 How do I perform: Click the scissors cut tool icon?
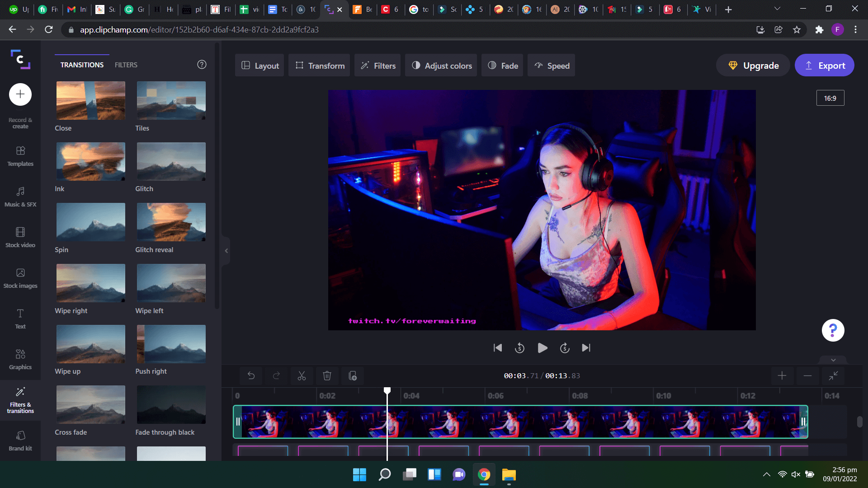point(301,375)
